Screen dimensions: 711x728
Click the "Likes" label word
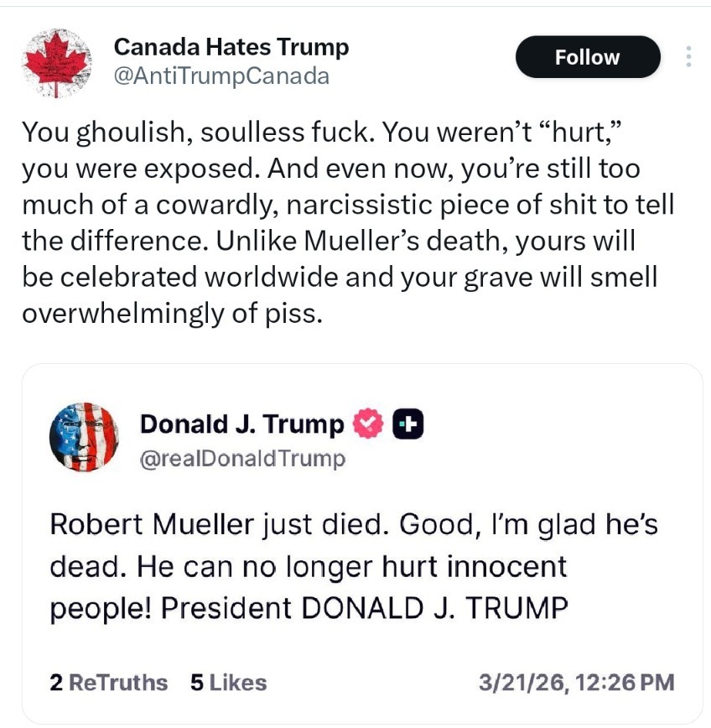point(238,683)
